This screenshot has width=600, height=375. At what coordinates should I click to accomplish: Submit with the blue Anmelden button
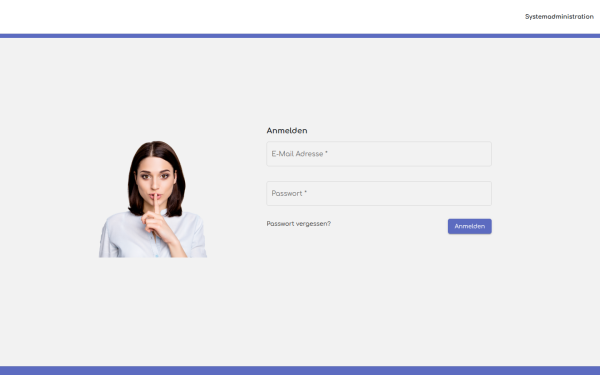pos(470,227)
